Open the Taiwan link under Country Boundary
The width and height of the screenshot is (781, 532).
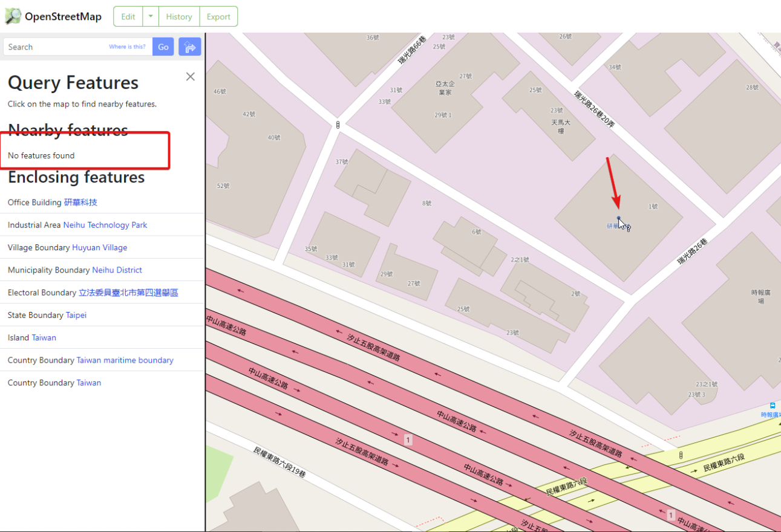89,383
